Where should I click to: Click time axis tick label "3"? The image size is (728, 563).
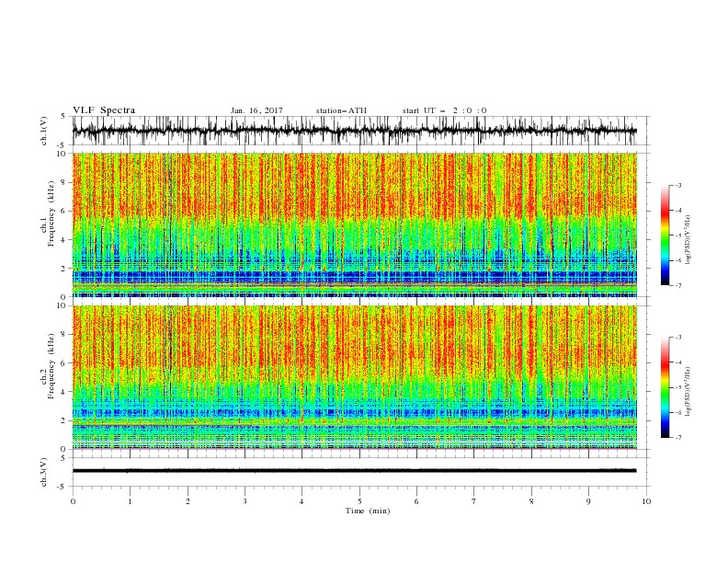pos(245,501)
